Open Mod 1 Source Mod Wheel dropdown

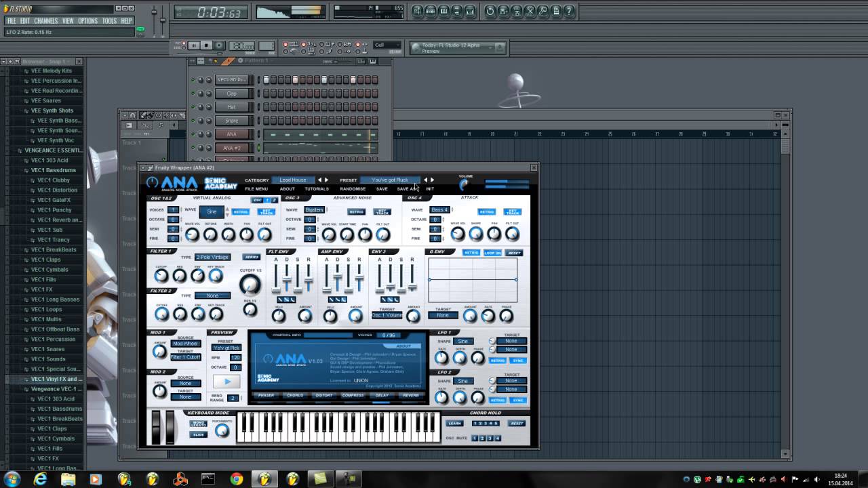[185, 344]
